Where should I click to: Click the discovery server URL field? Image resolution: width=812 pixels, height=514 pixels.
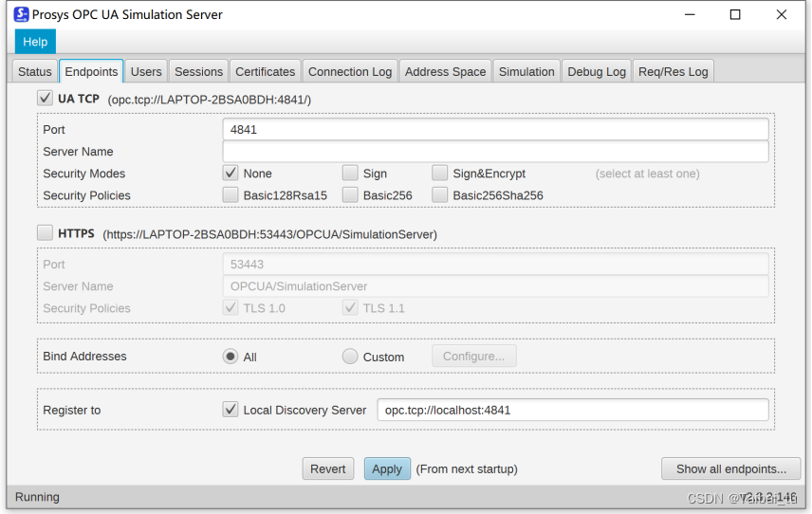click(x=573, y=410)
